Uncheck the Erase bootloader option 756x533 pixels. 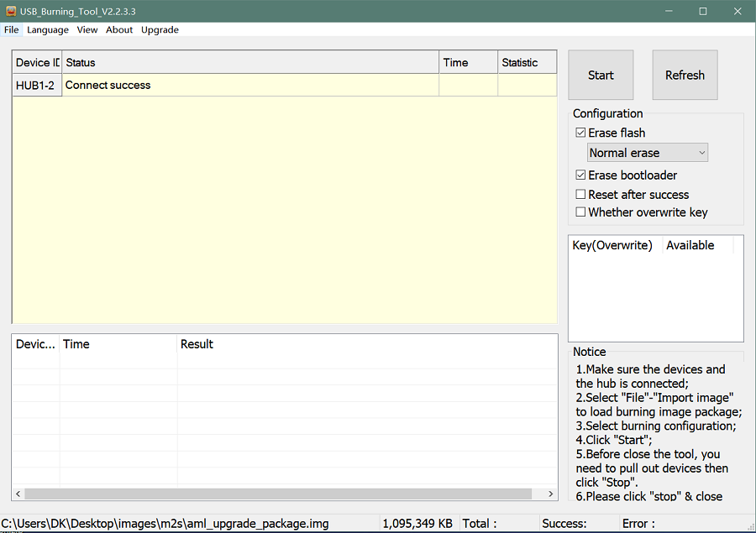pyautogui.click(x=580, y=175)
